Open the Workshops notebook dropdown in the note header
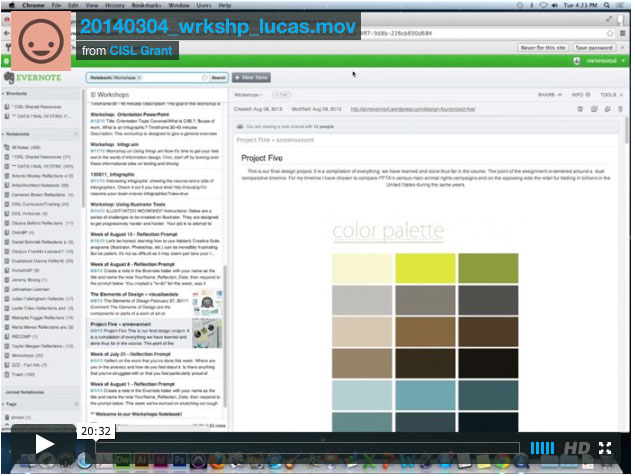Viewport: 635px width, 476px height. pyautogui.click(x=248, y=95)
